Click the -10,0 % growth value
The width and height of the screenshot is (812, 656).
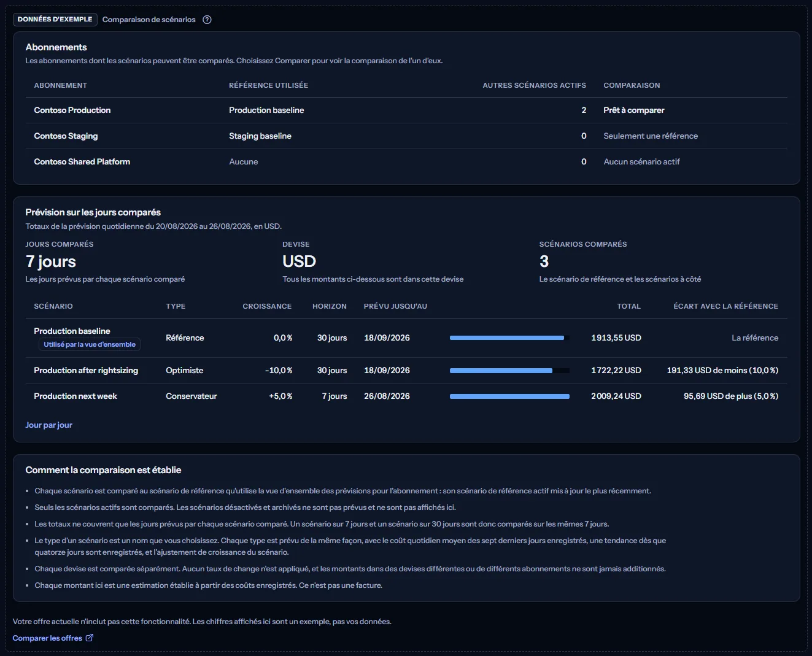pos(279,371)
